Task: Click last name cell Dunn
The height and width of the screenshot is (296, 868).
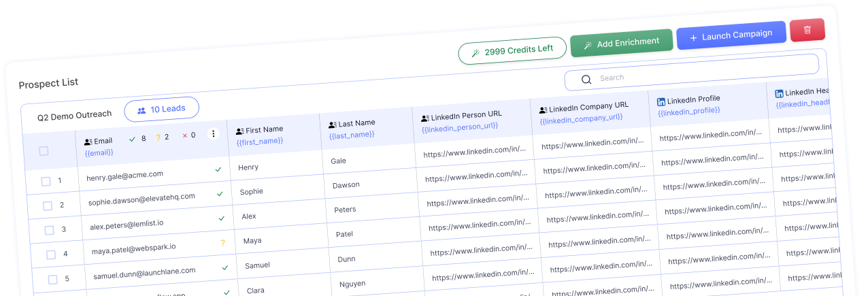Action: point(346,259)
